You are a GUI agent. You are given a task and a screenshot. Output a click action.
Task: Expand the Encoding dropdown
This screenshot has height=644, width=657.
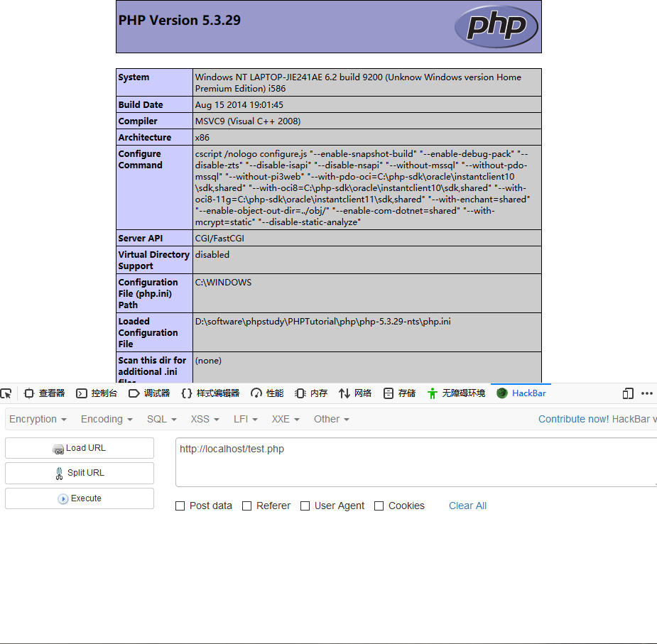[x=106, y=419]
